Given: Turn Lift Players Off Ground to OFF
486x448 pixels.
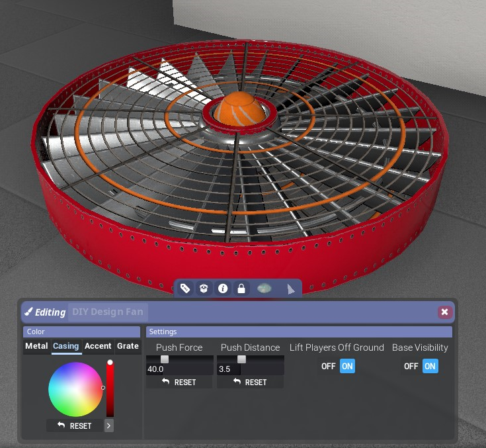Looking at the screenshot, I should pyautogui.click(x=329, y=367).
